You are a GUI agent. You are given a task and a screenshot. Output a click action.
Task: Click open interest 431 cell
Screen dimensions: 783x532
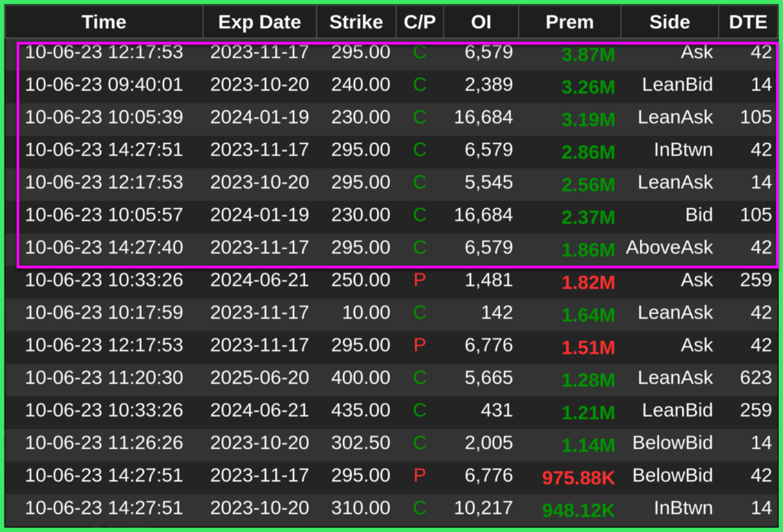point(497,410)
